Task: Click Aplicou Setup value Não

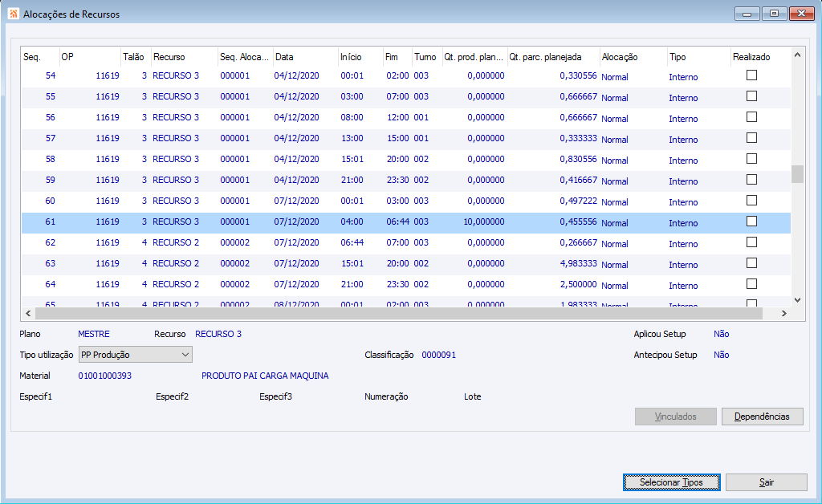Action: (722, 334)
